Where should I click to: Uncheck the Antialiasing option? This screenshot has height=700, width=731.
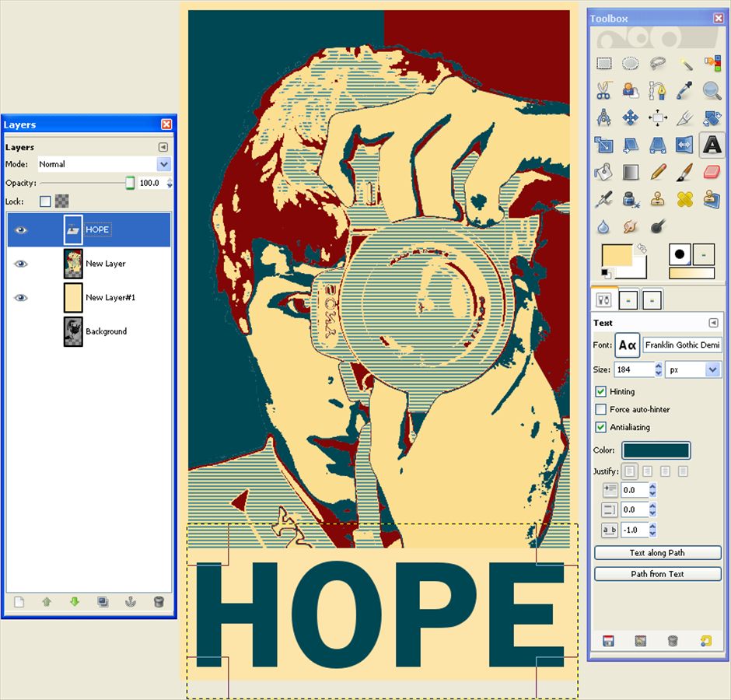[600, 427]
